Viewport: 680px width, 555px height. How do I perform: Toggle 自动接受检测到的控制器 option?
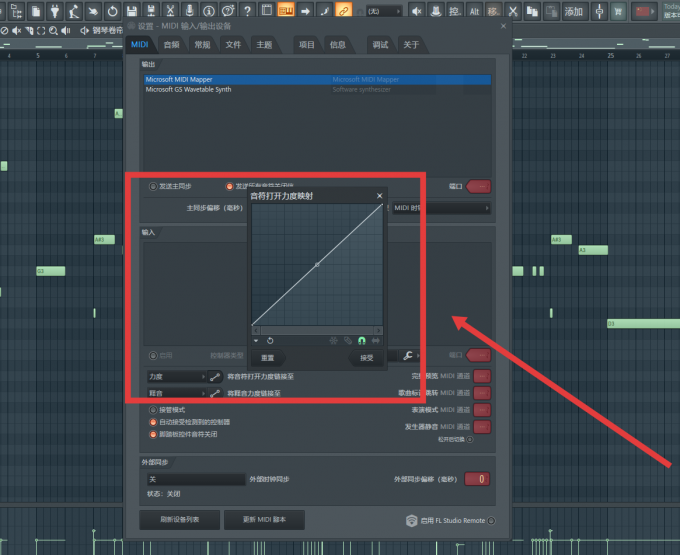point(153,422)
